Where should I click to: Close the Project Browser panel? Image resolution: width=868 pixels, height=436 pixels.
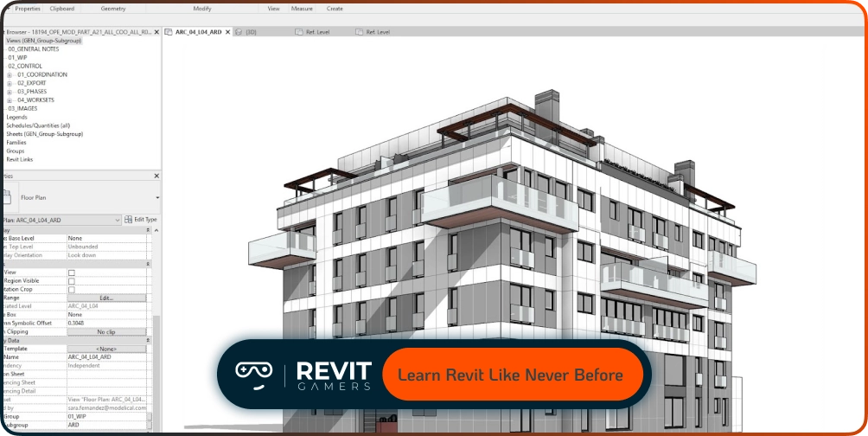(x=156, y=32)
